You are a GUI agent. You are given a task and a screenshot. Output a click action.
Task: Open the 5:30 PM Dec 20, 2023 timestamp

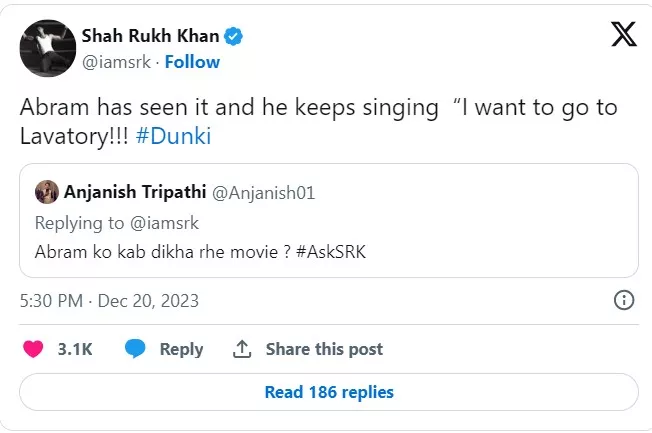(109, 300)
